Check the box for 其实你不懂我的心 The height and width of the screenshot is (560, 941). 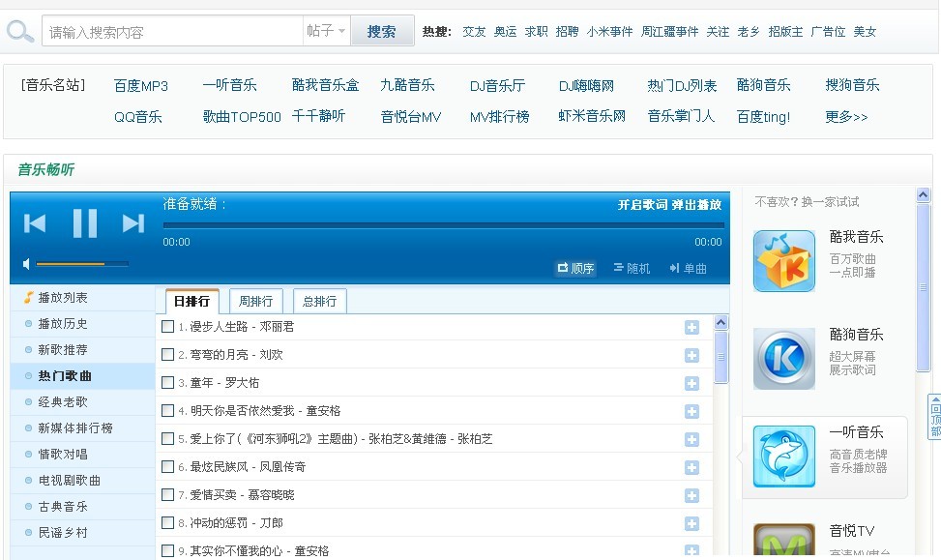pyautogui.click(x=168, y=550)
